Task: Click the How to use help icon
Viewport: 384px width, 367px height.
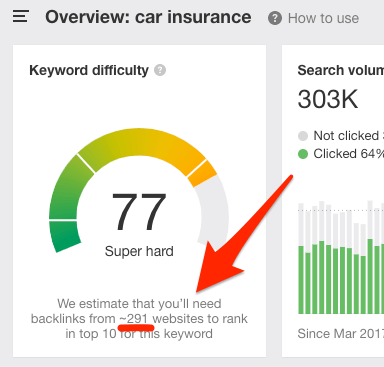Action: click(x=275, y=18)
